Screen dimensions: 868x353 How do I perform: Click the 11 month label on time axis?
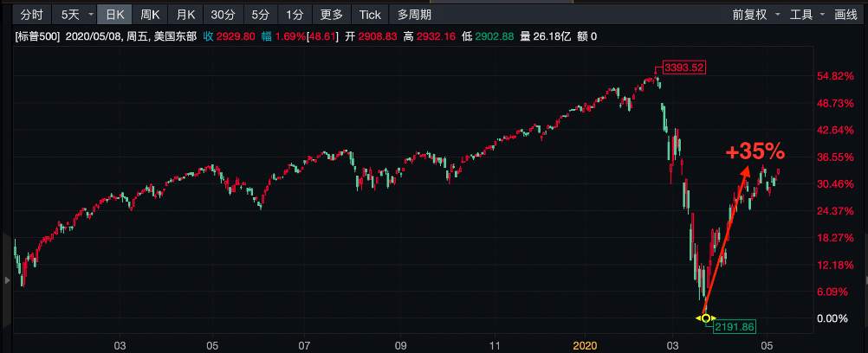pyautogui.click(x=493, y=346)
